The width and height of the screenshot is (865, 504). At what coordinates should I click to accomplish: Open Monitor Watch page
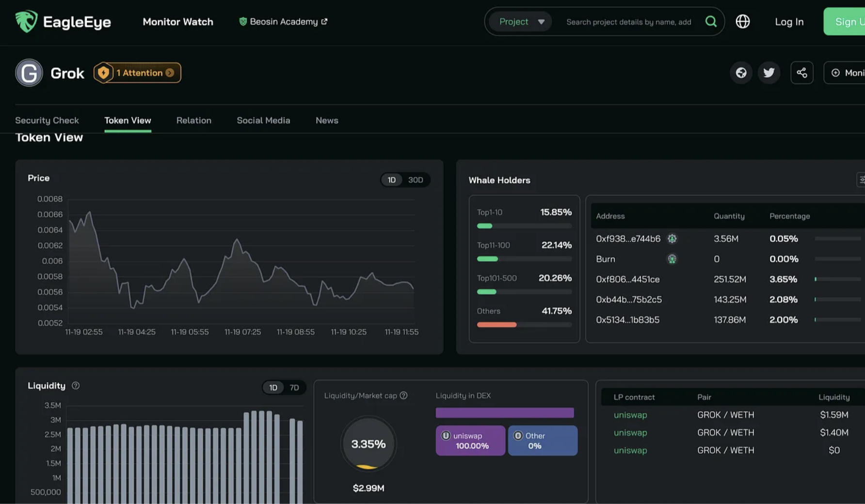[178, 21]
